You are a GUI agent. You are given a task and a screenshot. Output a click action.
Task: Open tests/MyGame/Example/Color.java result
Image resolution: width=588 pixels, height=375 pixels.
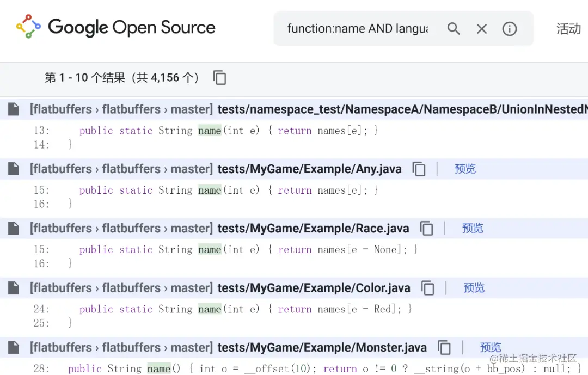click(314, 288)
